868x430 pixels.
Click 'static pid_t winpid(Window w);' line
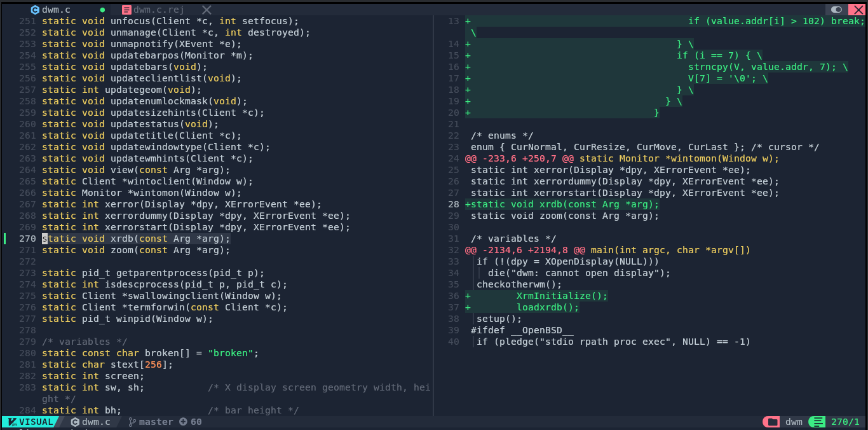click(x=128, y=319)
